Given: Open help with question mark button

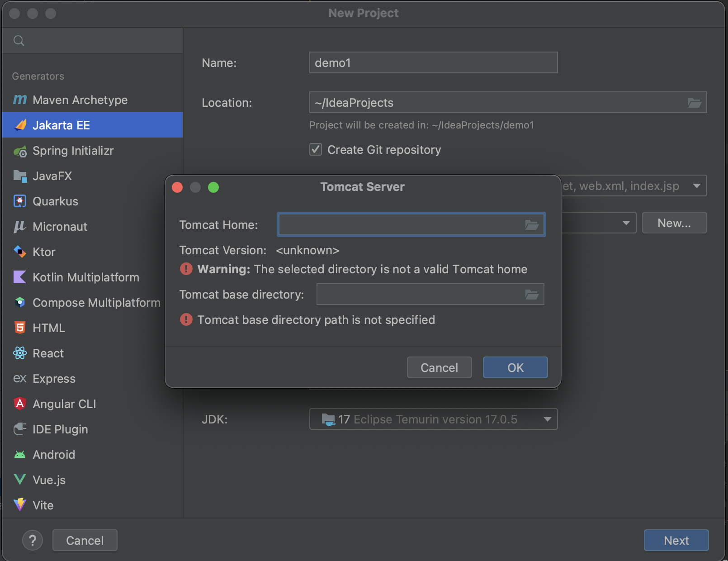Looking at the screenshot, I should (x=33, y=540).
